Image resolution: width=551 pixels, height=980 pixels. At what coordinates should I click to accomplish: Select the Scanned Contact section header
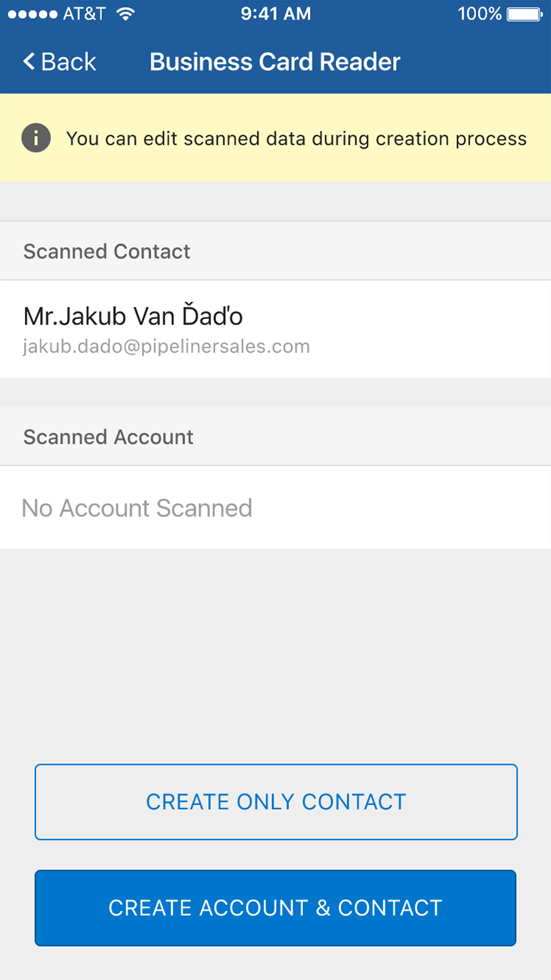click(107, 251)
